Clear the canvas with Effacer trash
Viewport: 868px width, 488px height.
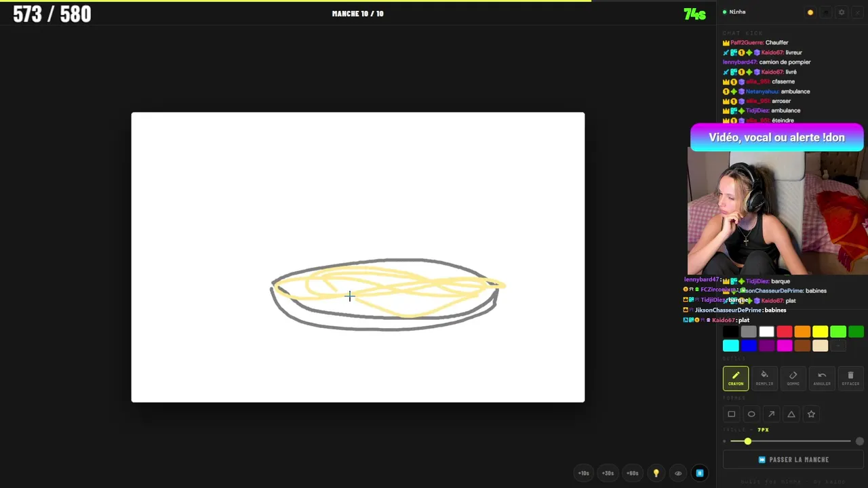[x=850, y=378]
